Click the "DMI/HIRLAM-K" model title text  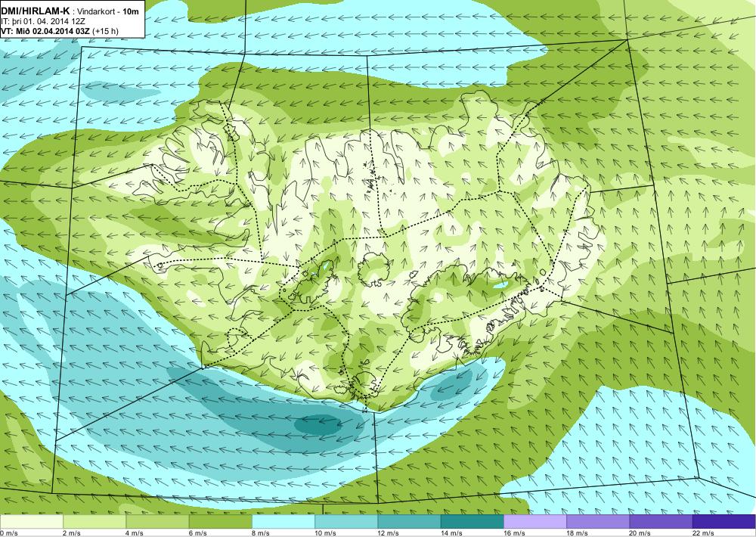(34, 11)
